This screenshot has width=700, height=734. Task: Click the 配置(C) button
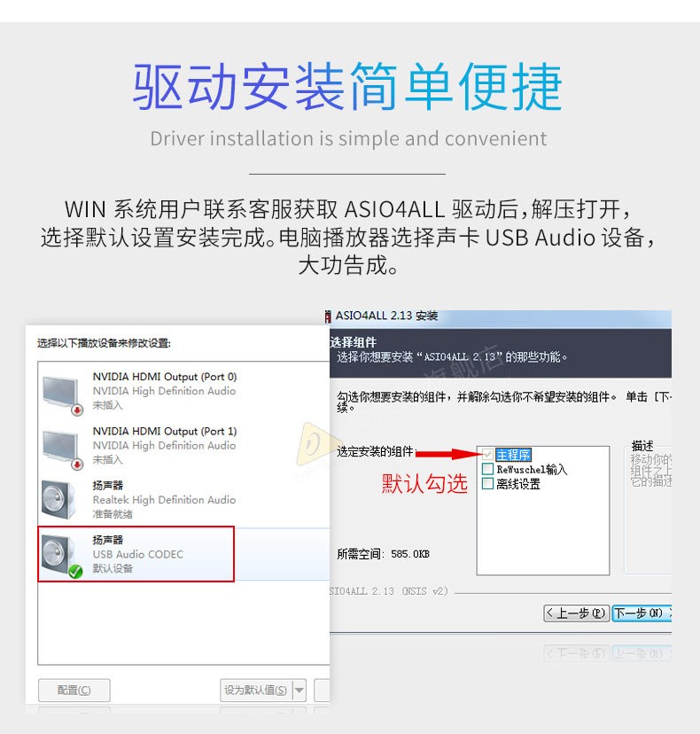pyautogui.click(x=74, y=690)
